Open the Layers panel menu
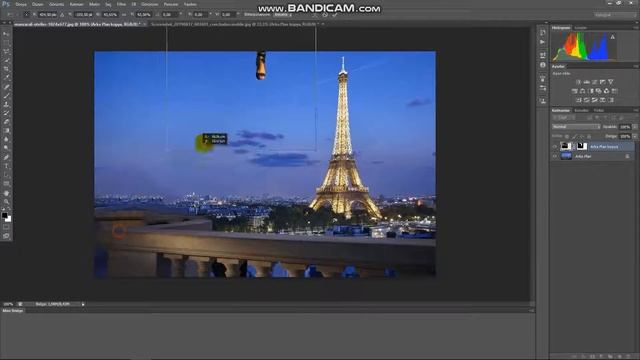The width and height of the screenshot is (640, 360). pyautogui.click(x=636, y=110)
